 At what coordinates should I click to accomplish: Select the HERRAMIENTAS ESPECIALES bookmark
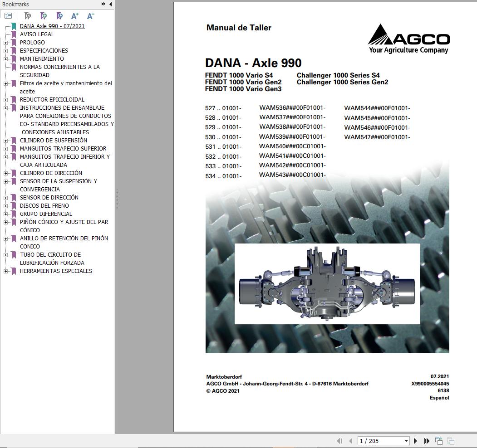point(56,271)
